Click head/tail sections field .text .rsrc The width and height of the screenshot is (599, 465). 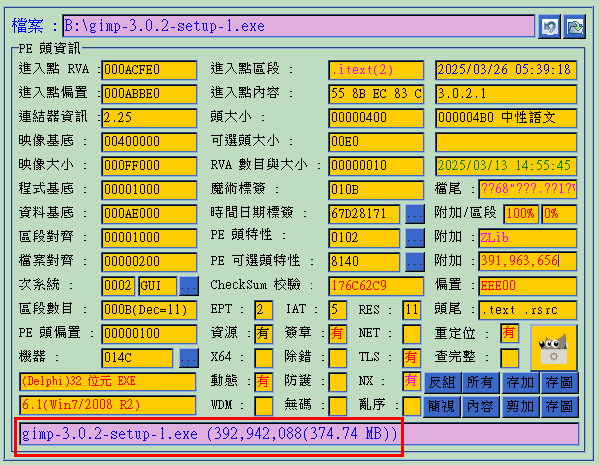click(x=528, y=310)
